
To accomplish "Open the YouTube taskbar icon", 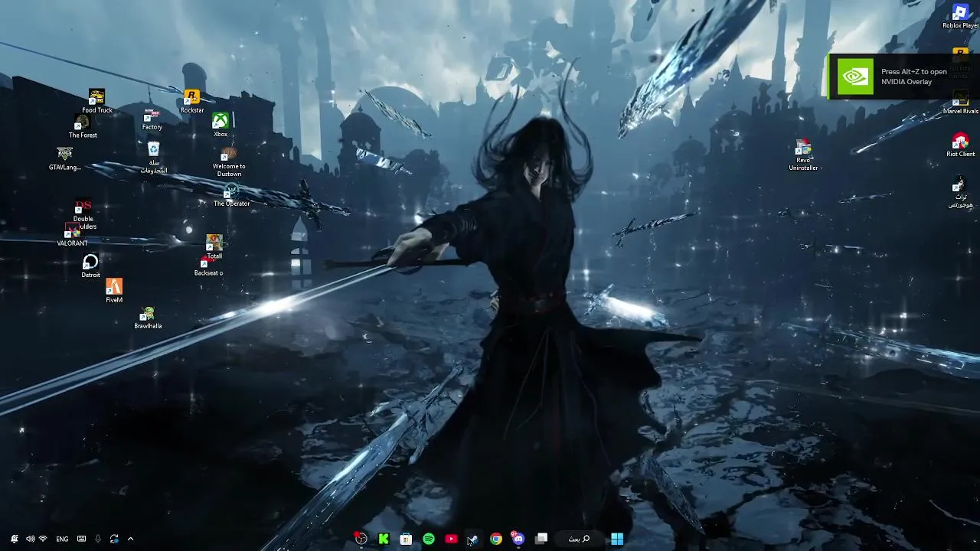I will click(451, 539).
